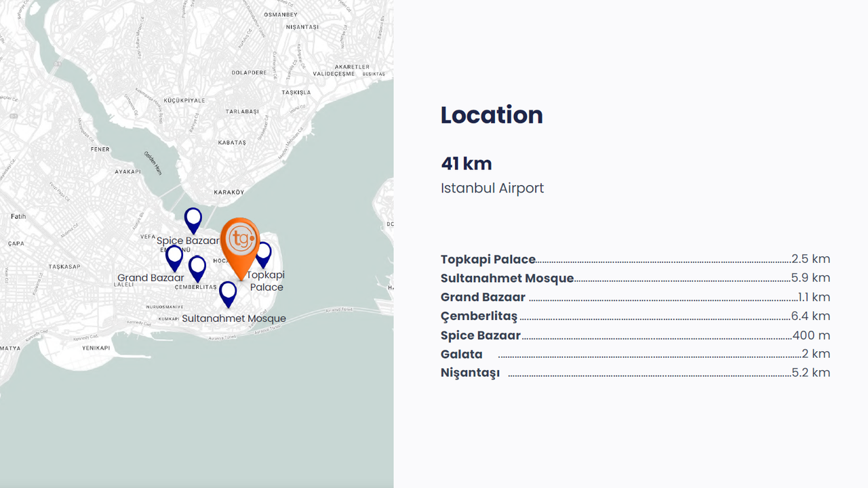
Task: Select the blue pin above the Çemberlitaş map text
Action: pyautogui.click(x=197, y=267)
